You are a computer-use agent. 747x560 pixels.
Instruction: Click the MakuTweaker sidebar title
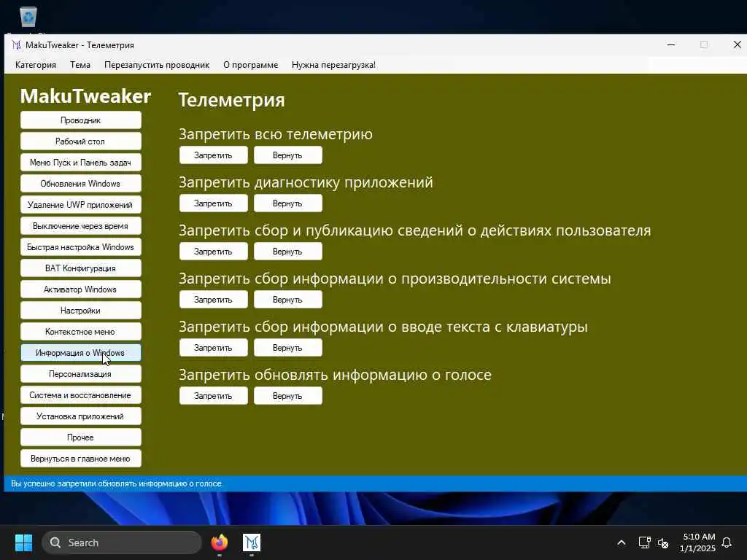pos(86,96)
